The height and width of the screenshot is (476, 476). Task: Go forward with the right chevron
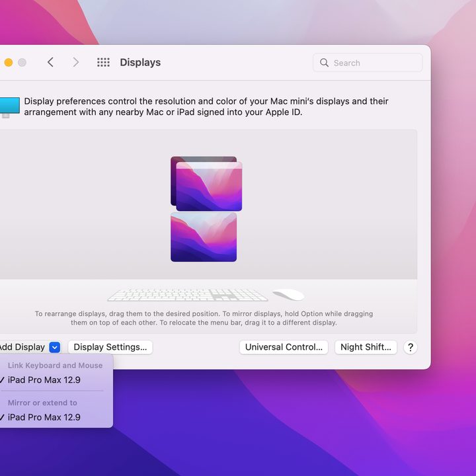[75, 63]
